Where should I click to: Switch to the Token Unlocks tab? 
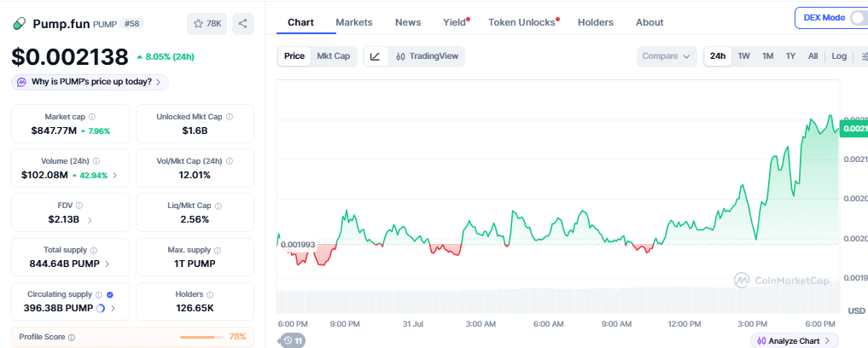coord(521,22)
